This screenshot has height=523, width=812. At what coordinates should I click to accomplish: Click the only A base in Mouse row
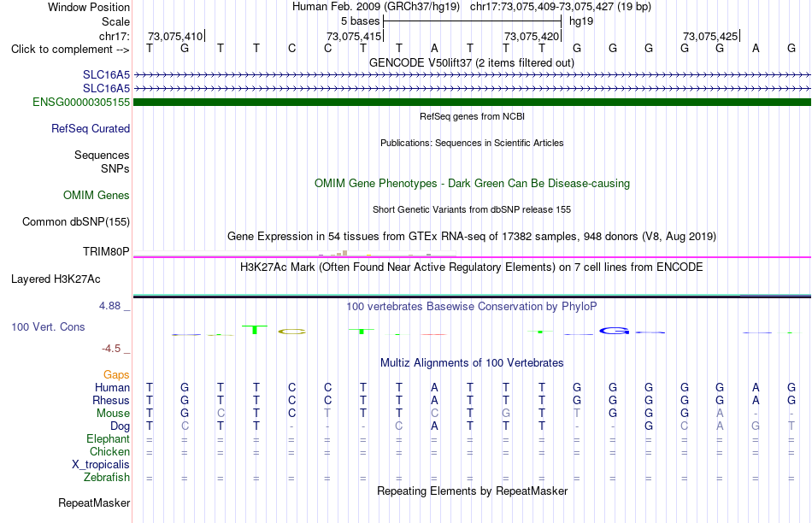[720, 414]
